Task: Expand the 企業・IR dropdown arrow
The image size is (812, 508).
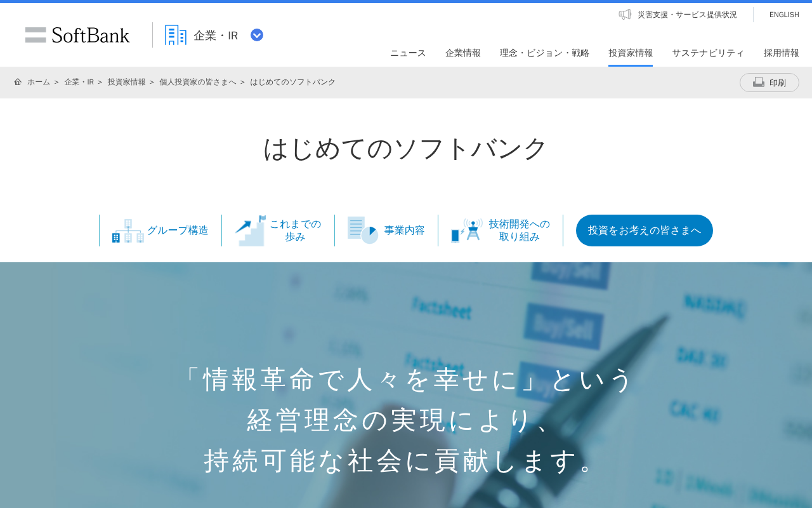Action: pos(257,35)
